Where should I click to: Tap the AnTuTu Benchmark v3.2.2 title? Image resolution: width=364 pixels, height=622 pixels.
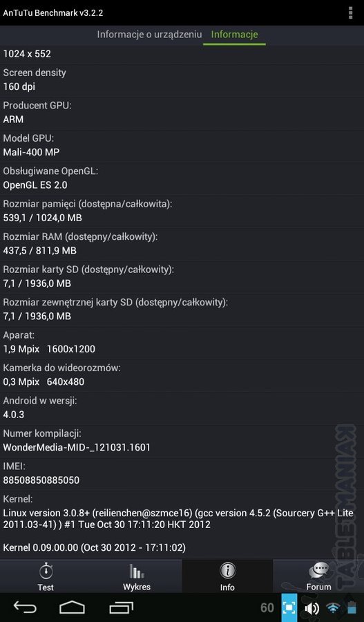53,12
